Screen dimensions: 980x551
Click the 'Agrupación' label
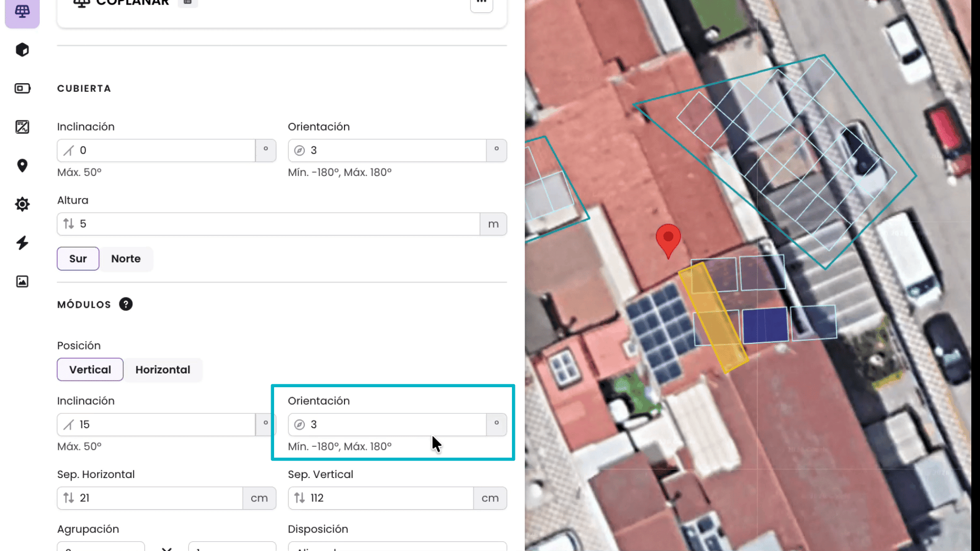(88, 530)
